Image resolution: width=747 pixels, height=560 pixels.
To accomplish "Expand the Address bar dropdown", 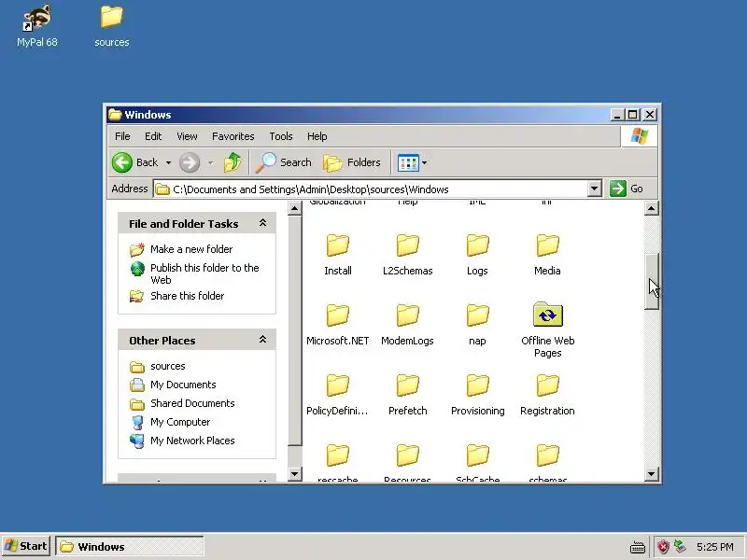I will [x=594, y=189].
